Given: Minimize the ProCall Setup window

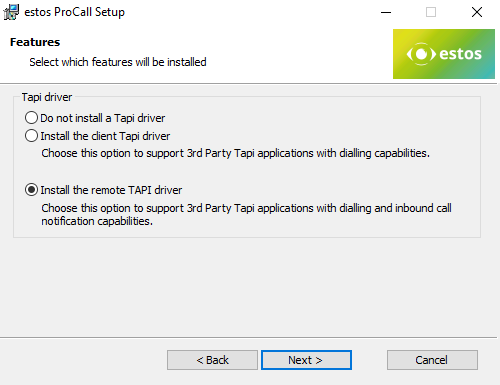Looking at the screenshot, I should click(386, 12).
